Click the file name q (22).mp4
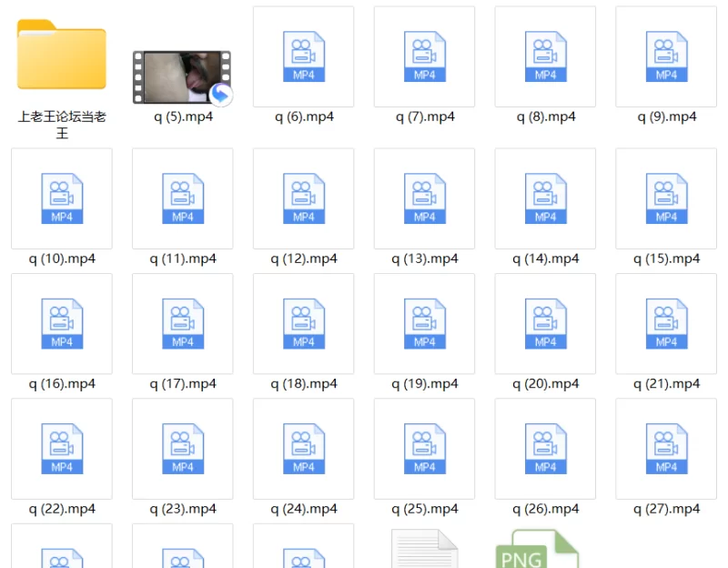Viewport: 728px width, 568px height. point(62,509)
